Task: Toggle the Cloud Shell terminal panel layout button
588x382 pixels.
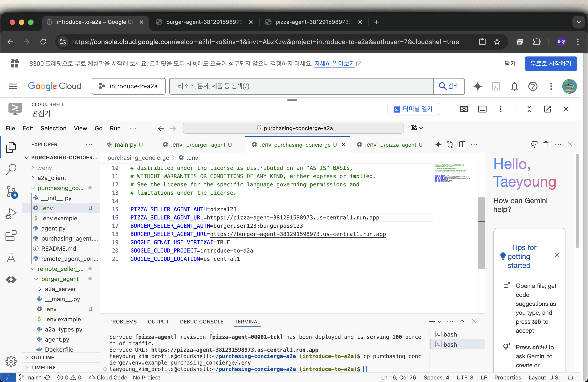Action: [x=482, y=109]
